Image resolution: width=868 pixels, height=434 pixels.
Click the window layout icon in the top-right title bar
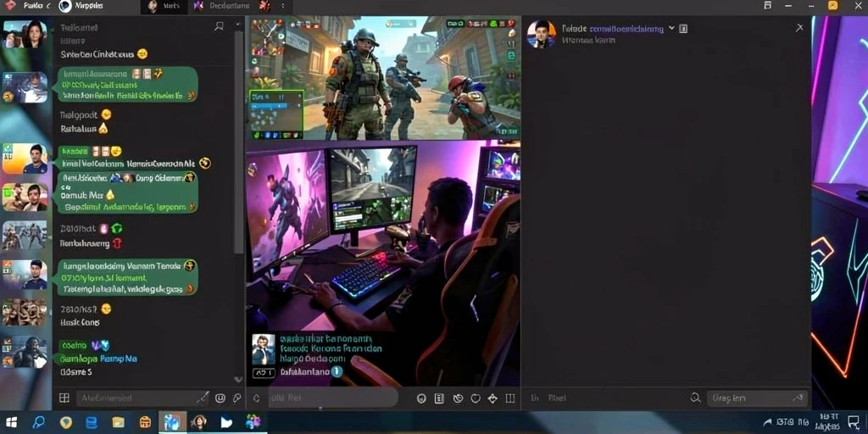pyautogui.click(x=767, y=6)
